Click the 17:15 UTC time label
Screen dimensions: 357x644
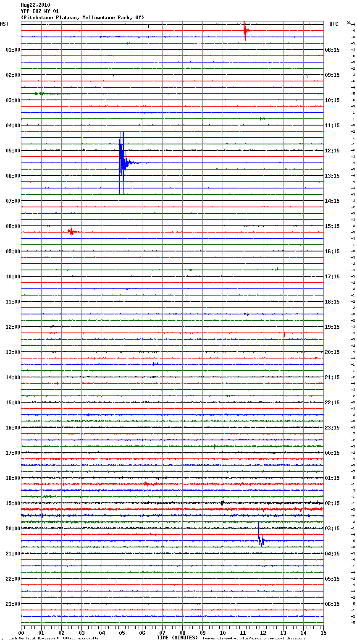332,276
